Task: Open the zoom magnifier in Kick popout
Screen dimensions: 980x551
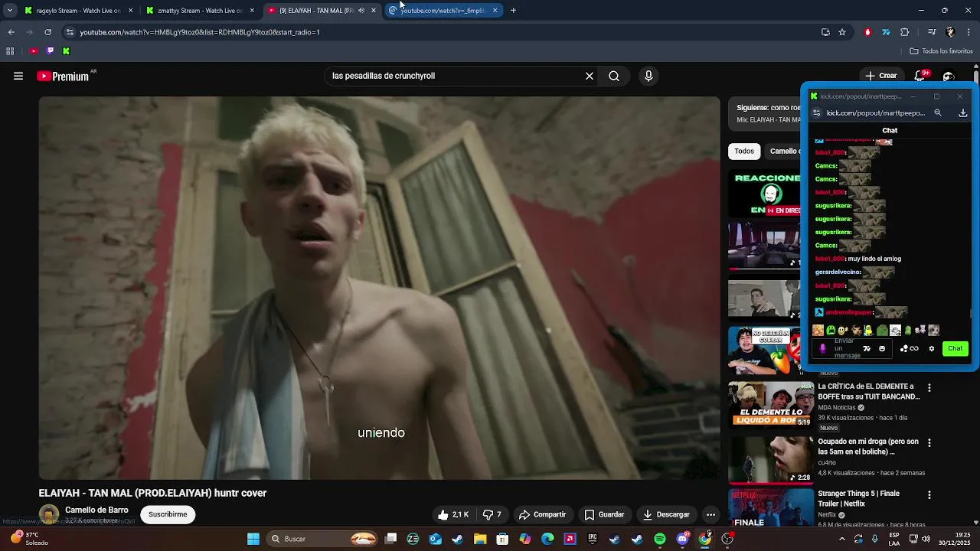Action: [938, 112]
